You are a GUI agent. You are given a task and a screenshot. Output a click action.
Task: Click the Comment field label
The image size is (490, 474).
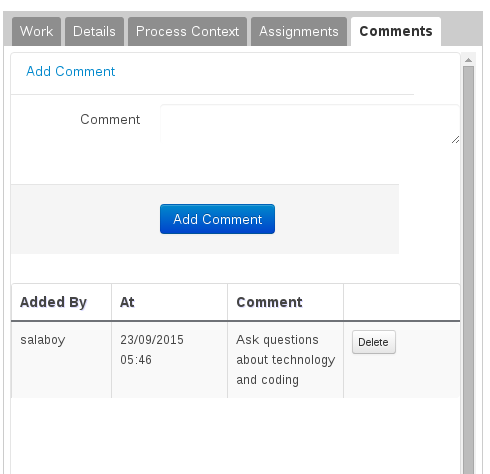110,119
